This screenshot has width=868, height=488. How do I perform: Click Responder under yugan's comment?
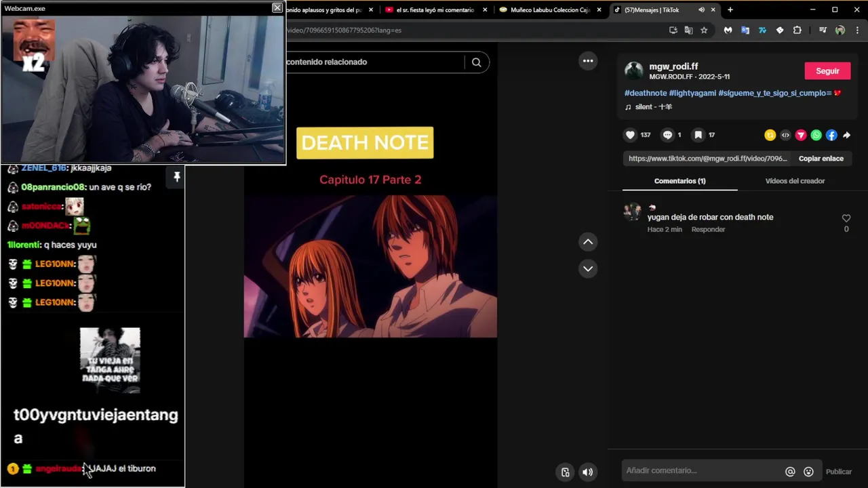pyautogui.click(x=708, y=229)
